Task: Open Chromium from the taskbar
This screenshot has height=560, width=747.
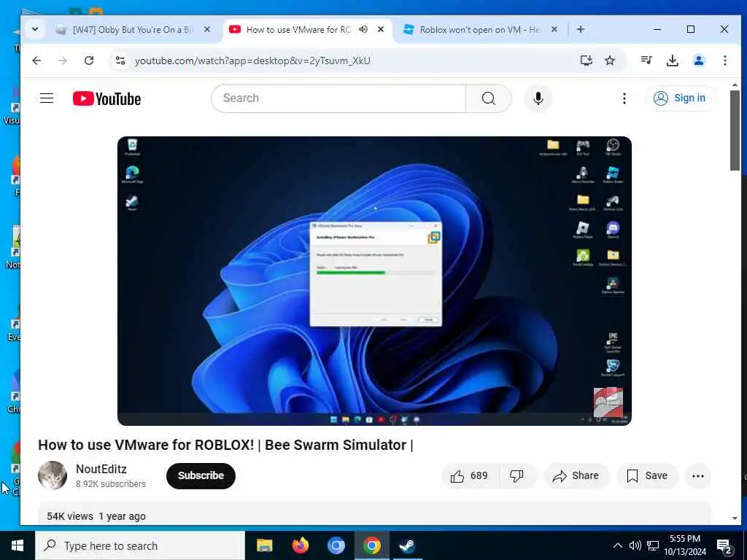Action: [336, 545]
